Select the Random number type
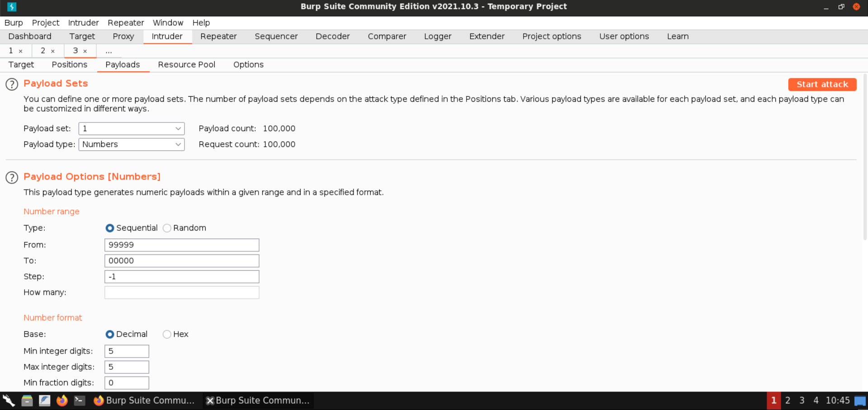This screenshot has width=868, height=410. [x=167, y=228]
